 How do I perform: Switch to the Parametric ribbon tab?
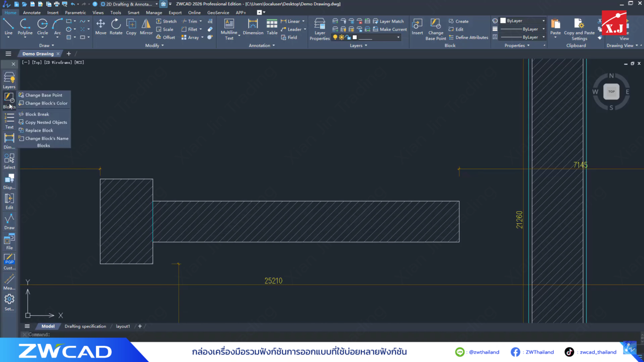[75, 13]
